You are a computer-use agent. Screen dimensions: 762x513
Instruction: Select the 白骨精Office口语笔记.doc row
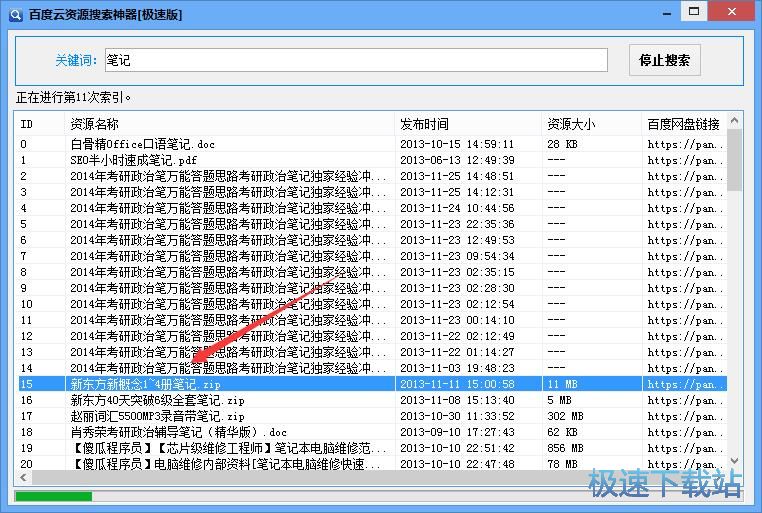[142, 144]
